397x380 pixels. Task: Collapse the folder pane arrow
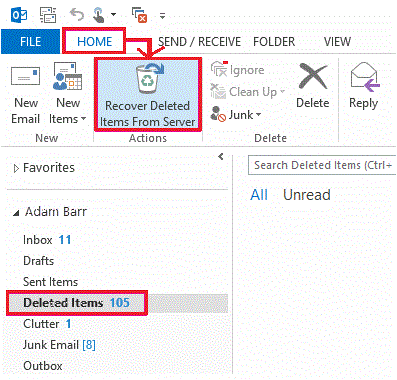(x=221, y=156)
